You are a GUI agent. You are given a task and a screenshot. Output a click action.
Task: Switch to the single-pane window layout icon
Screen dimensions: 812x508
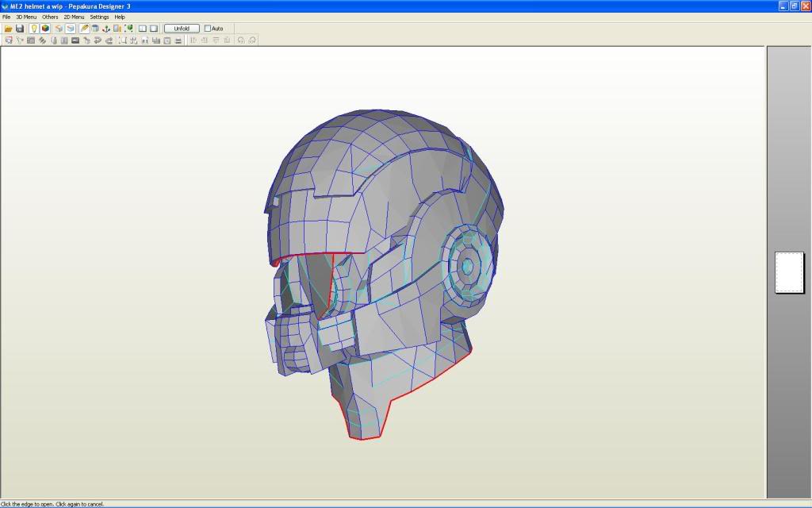(x=154, y=29)
